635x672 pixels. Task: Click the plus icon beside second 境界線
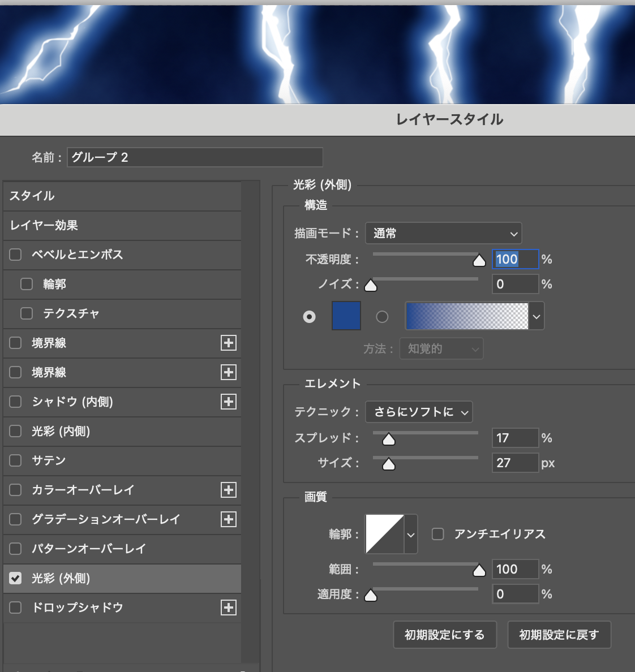pos(229,372)
